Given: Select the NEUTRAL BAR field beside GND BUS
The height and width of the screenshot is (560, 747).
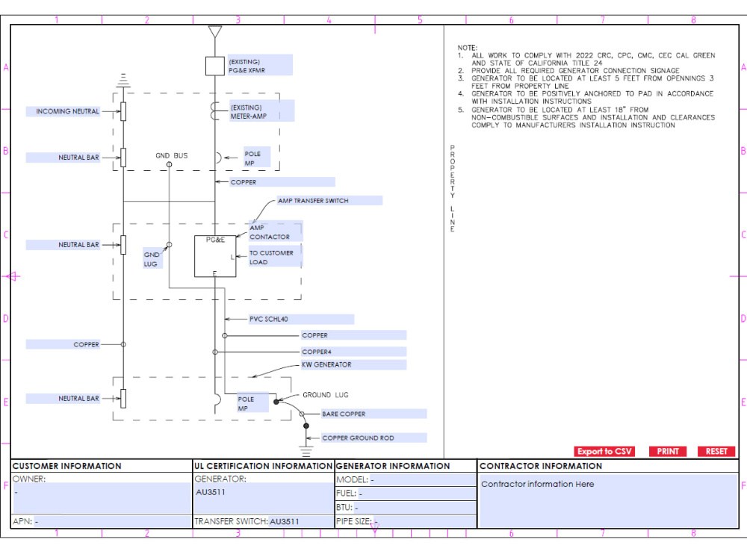Looking at the screenshot, I should pyautogui.click(x=63, y=158).
